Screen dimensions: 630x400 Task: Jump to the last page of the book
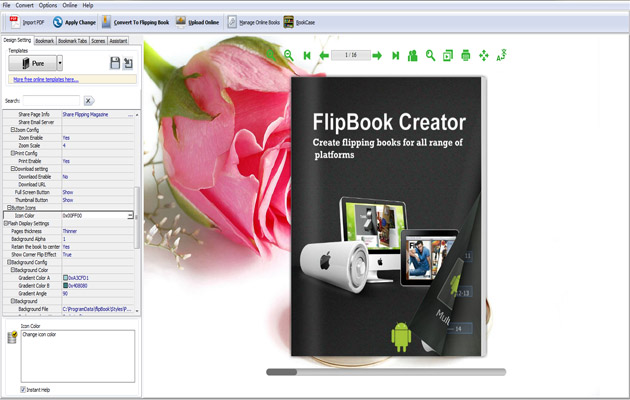point(395,55)
